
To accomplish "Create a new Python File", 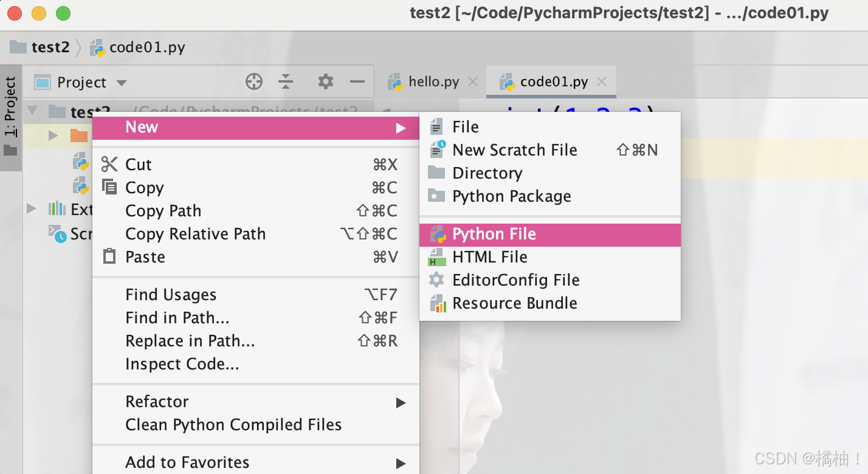I will coord(550,235).
